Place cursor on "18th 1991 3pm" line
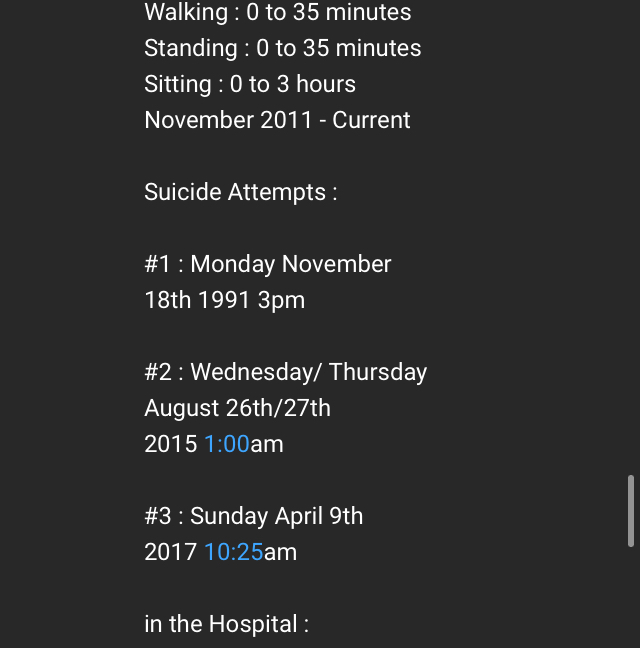The width and height of the screenshot is (640, 648). click(x=224, y=300)
